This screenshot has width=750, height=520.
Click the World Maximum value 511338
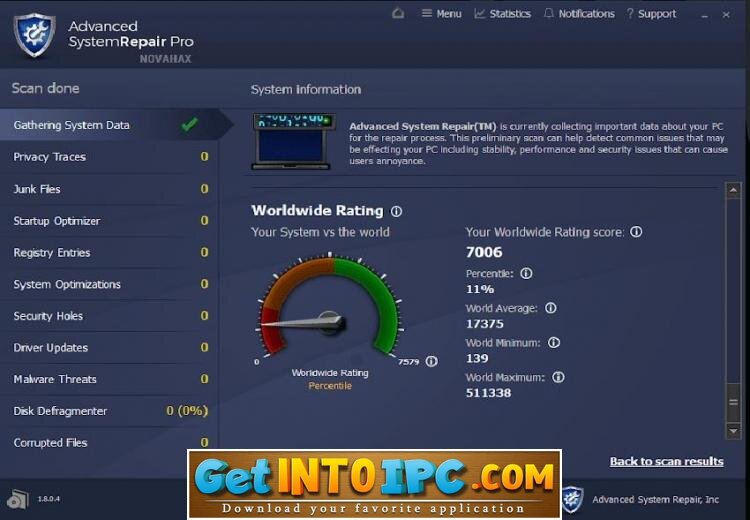pos(488,393)
